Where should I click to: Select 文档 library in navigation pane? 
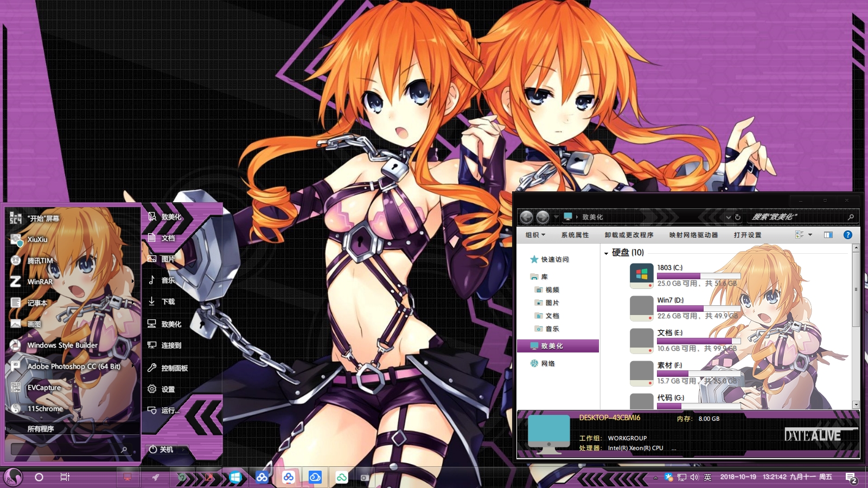547,316
